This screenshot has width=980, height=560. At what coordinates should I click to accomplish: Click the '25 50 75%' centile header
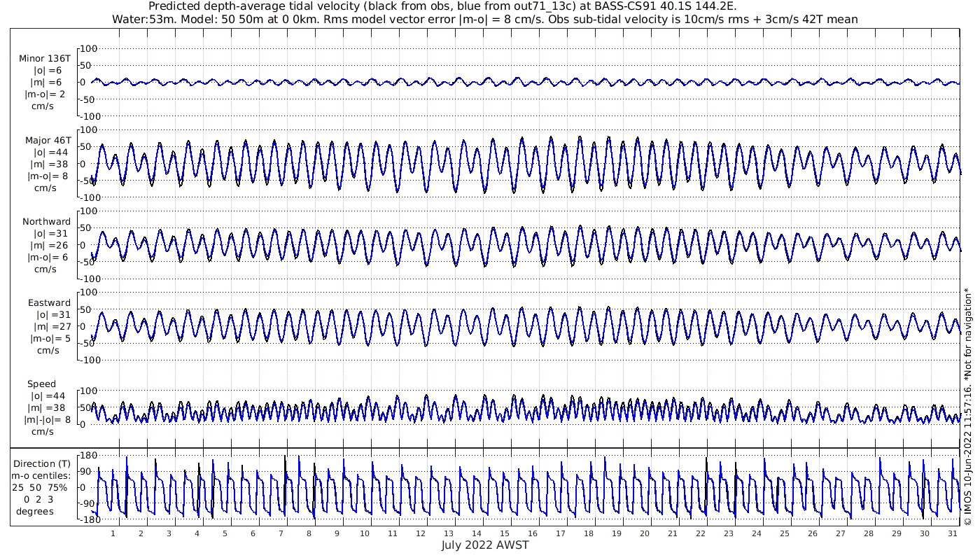pyautogui.click(x=40, y=487)
